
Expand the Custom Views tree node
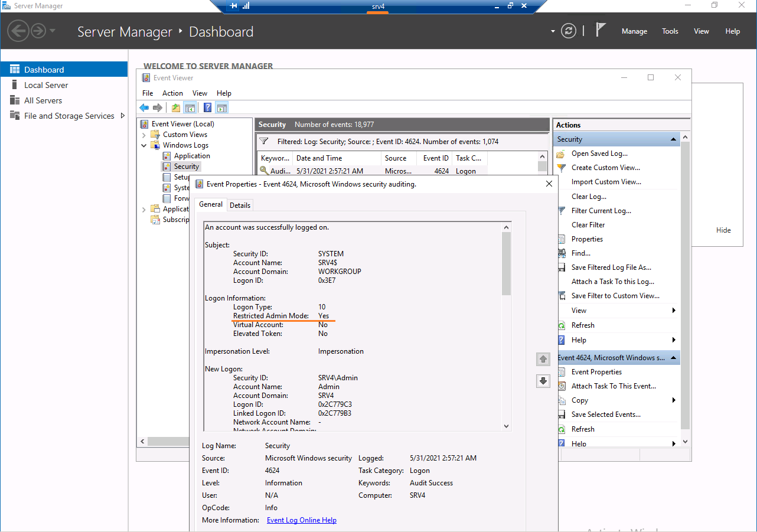click(144, 135)
